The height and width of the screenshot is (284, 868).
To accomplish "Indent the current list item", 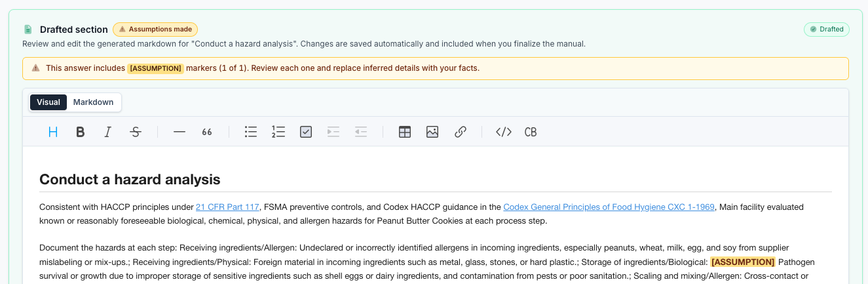I will [x=333, y=132].
